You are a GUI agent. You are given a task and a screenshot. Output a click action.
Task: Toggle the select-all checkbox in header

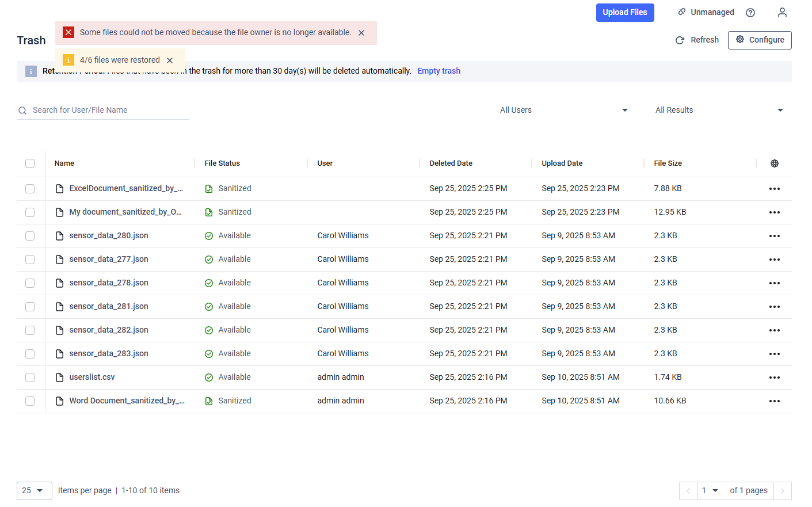(x=30, y=163)
